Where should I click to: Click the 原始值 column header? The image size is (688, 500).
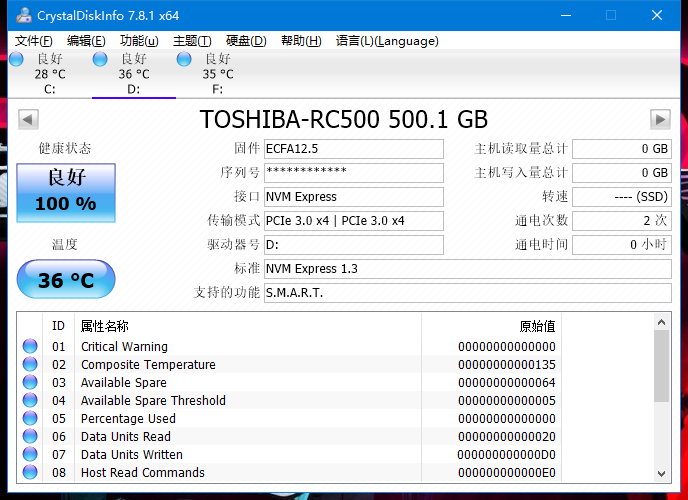(x=491, y=326)
